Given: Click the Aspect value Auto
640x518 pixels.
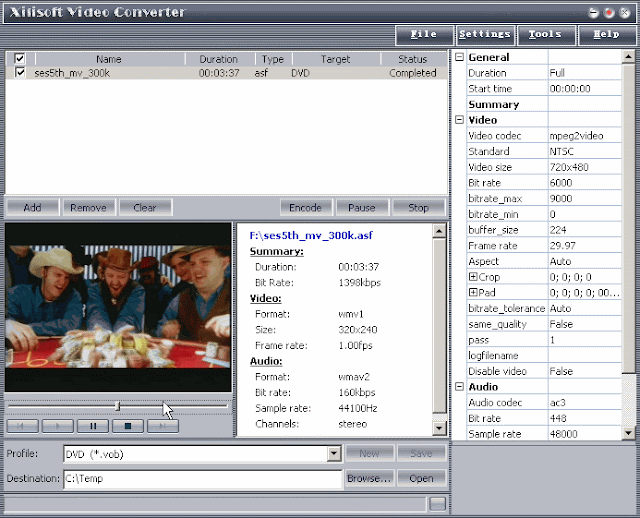Looking at the screenshot, I should (560, 261).
